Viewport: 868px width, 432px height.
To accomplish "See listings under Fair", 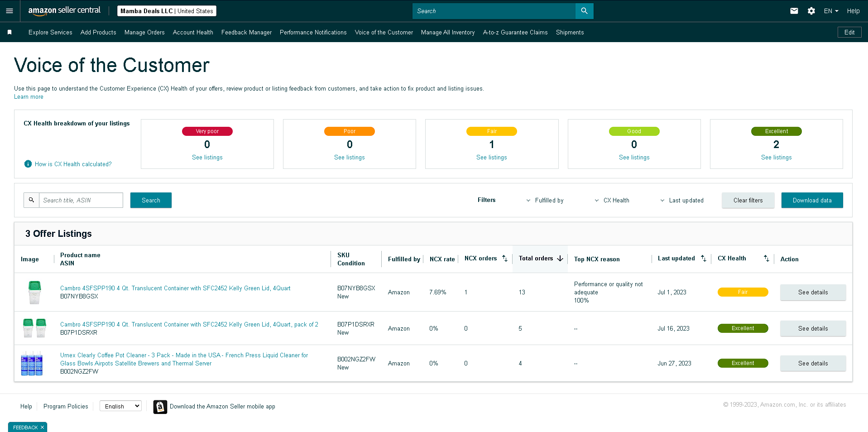I will [491, 157].
